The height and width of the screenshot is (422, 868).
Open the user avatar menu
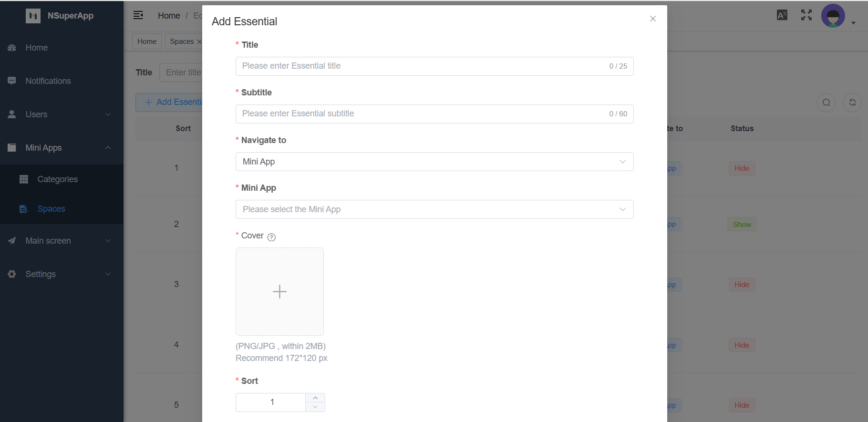[x=833, y=16]
